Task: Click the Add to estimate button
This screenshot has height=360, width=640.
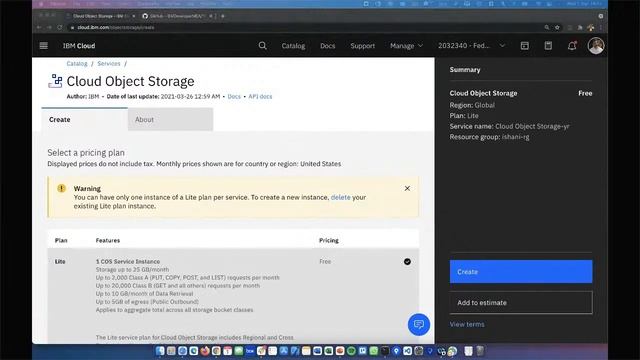Action: [521, 302]
